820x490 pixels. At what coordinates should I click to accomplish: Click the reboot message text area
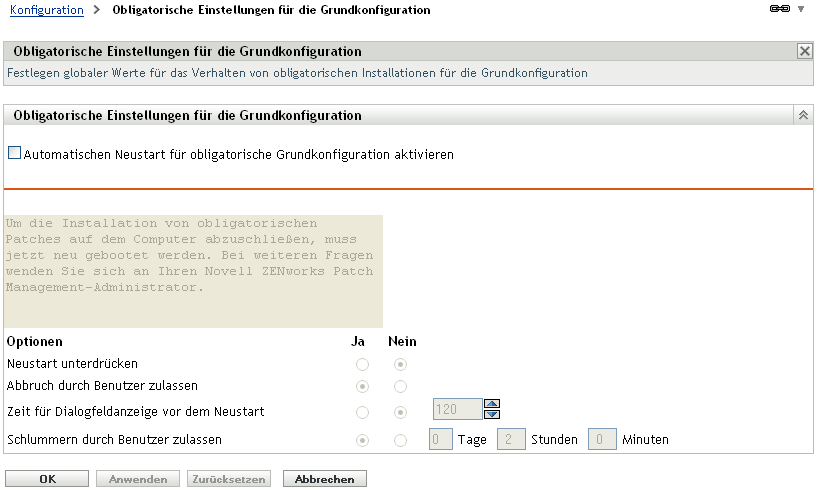pyautogui.click(x=193, y=271)
